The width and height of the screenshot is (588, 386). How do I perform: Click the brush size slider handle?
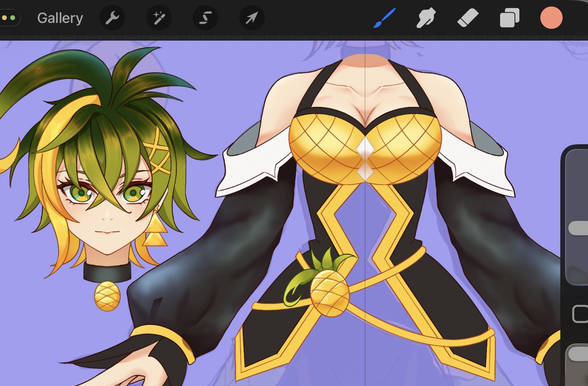pos(578,228)
